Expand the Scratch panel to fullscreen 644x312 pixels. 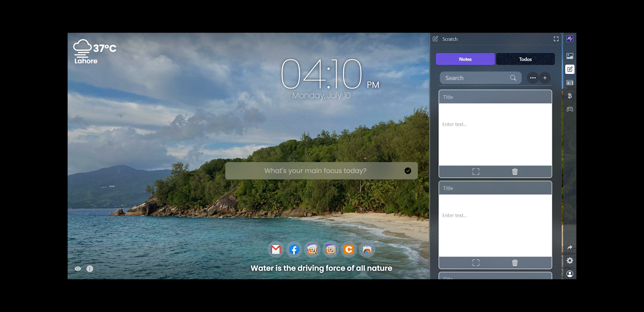(x=556, y=39)
